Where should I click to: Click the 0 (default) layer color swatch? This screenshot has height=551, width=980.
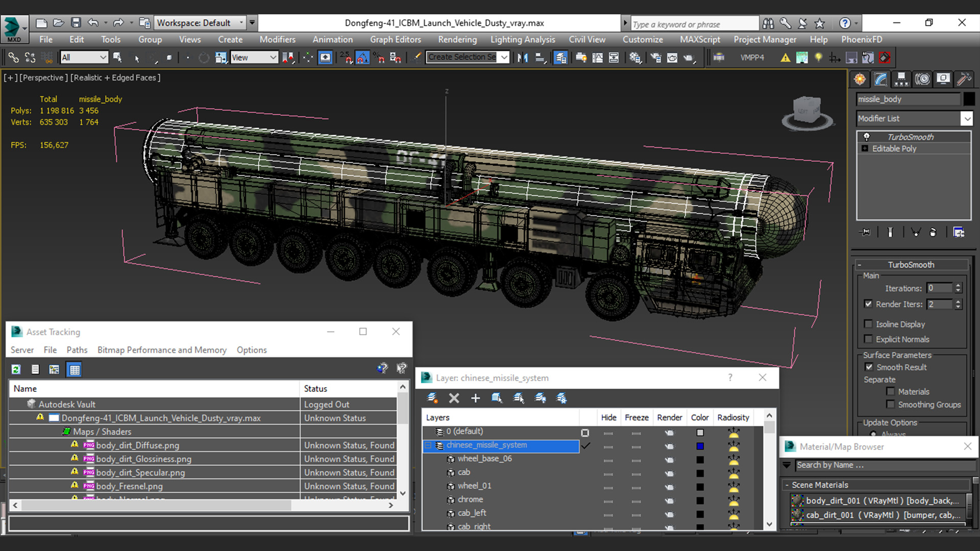point(700,433)
